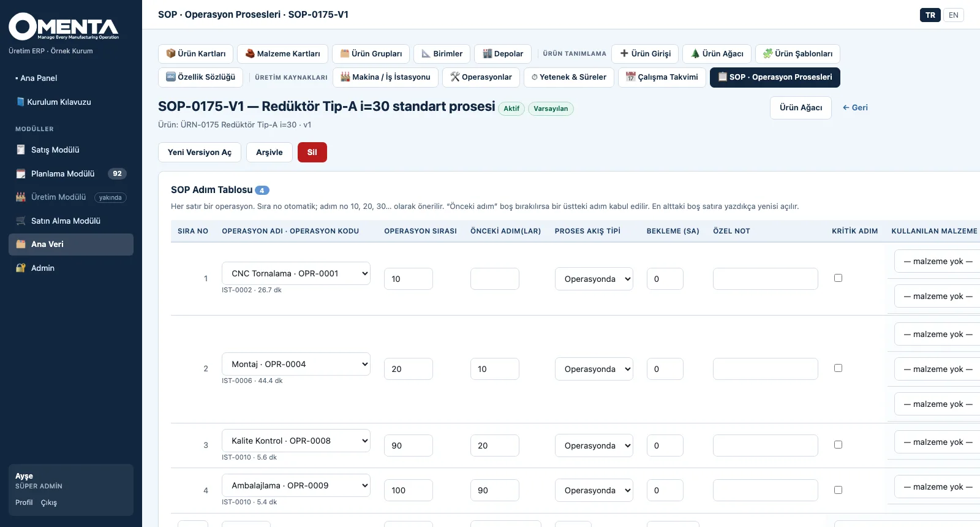The height and width of the screenshot is (527, 980).
Task: Open the Ürün Ağacı tree icon in toolbar
Action: 695,54
